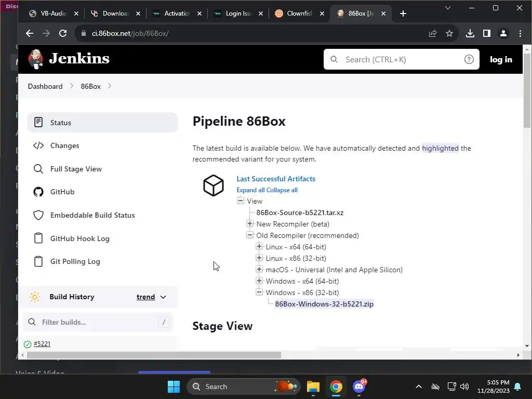Open Status in the sidebar
This screenshot has height=399, width=532.
point(102,123)
